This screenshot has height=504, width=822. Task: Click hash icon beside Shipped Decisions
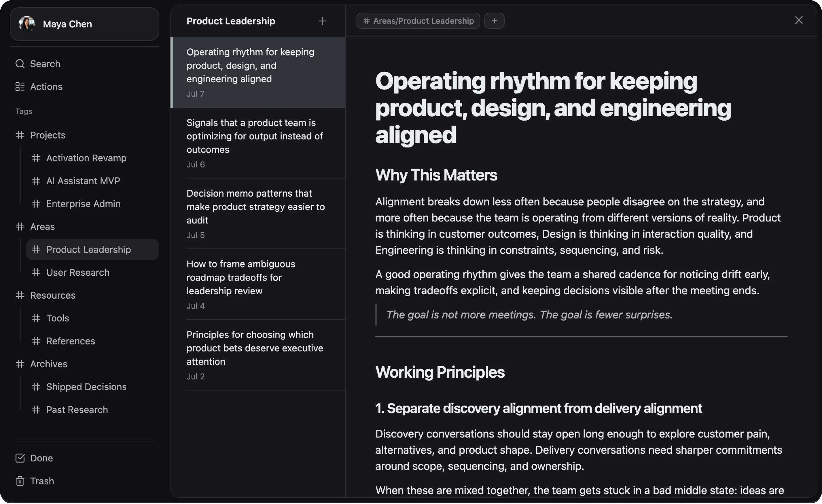(x=36, y=387)
